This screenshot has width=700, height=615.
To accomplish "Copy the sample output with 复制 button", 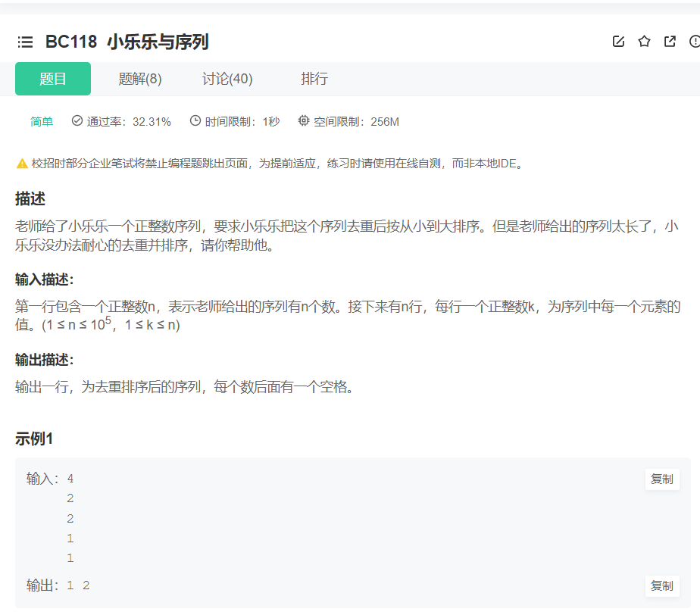I will pyautogui.click(x=661, y=585).
